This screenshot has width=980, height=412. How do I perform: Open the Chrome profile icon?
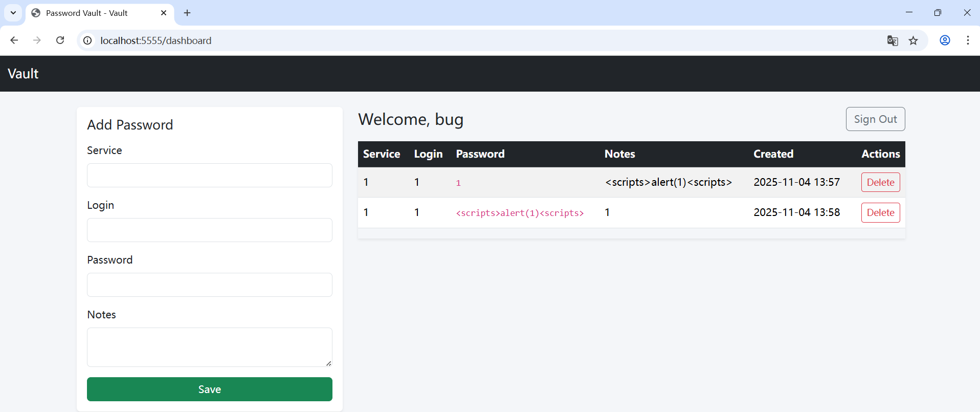pyautogui.click(x=945, y=40)
